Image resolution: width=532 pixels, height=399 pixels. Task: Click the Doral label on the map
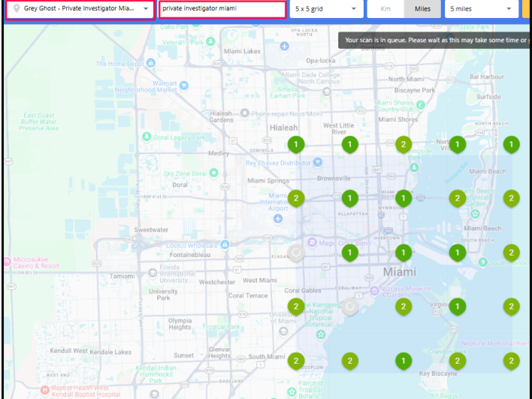coord(180,185)
